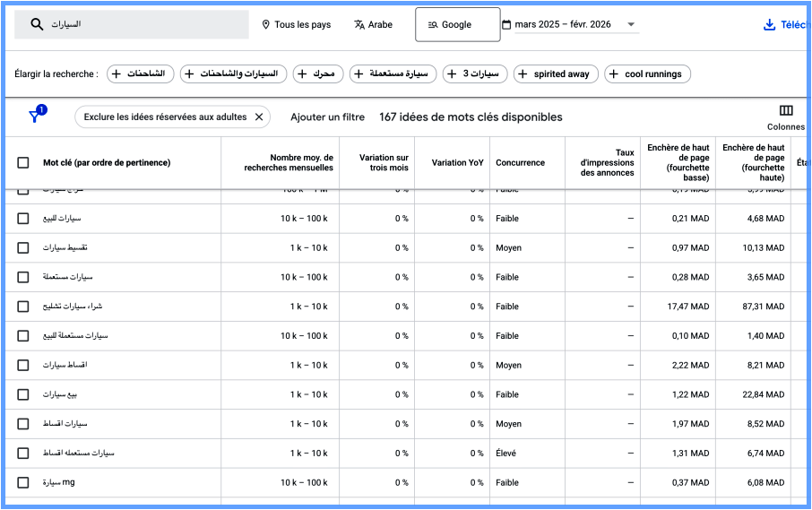Tick checkbox for 'سيارة mg' keyword
The image size is (812, 510).
(23, 483)
